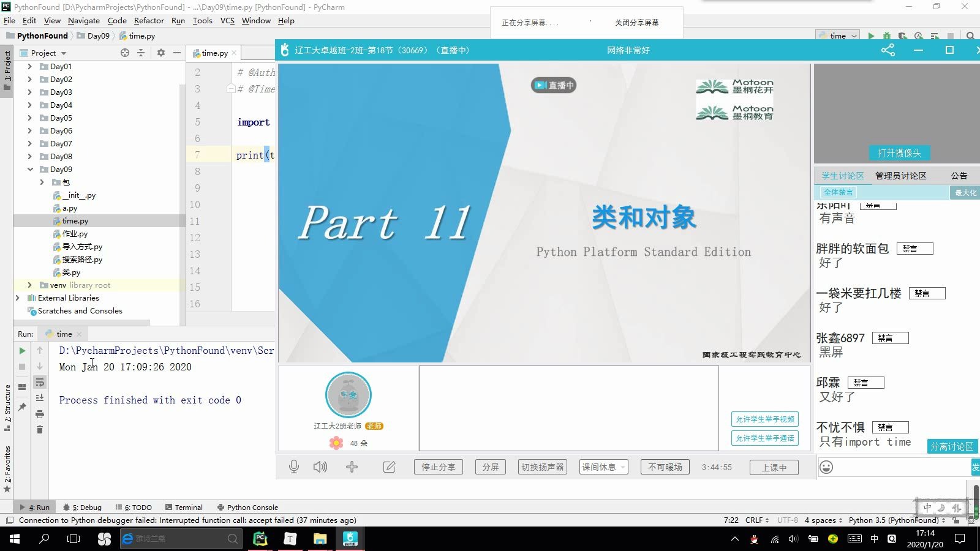Screen dimensions: 980x551
Task: Toggle the speaker audio icon
Action: (320, 467)
